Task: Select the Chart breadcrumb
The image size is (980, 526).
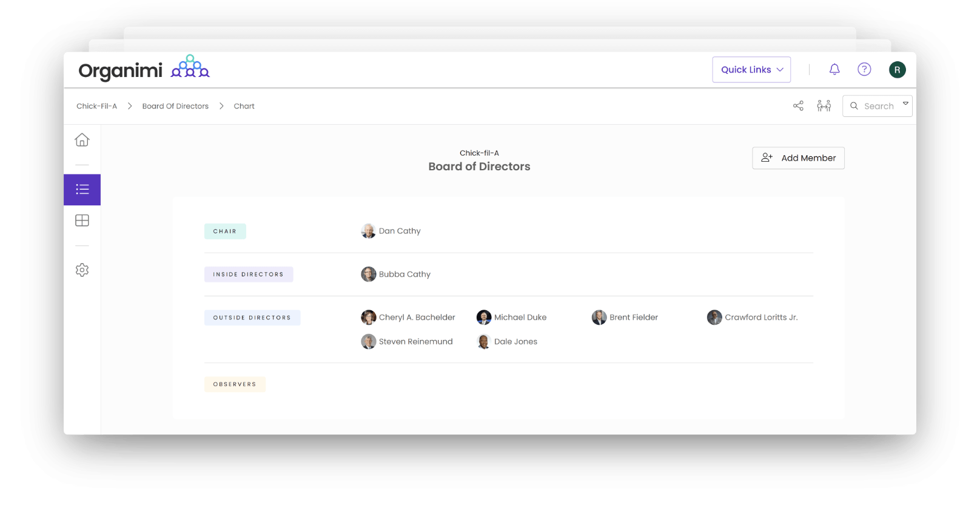Action: tap(244, 106)
